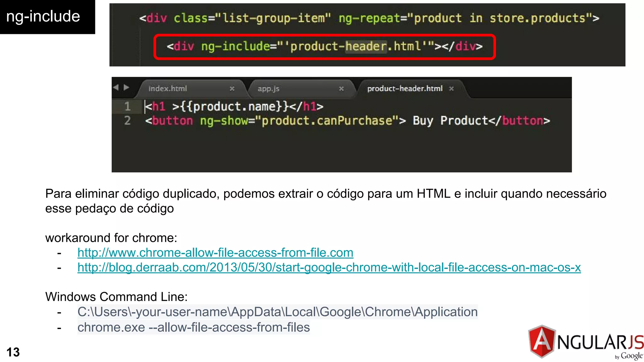
Task: Click the 'Windows Command Line:' heading
Action: [116, 297]
